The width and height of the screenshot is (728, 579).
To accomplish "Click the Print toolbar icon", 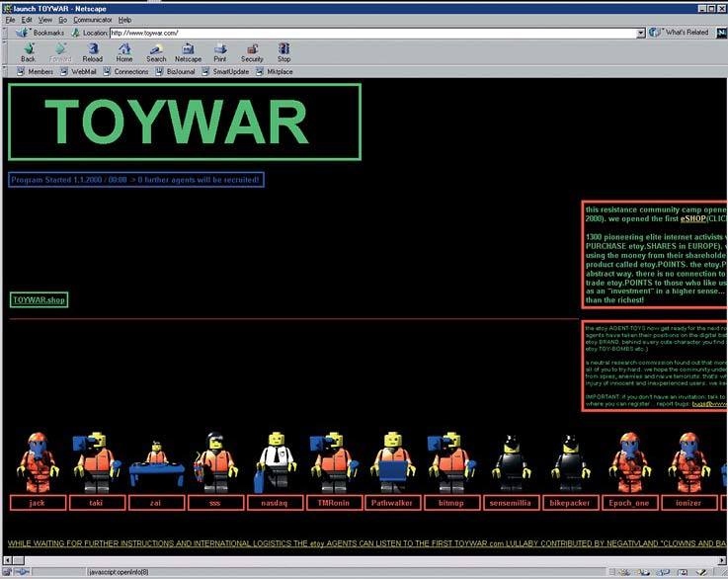I will [x=219, y=51].
